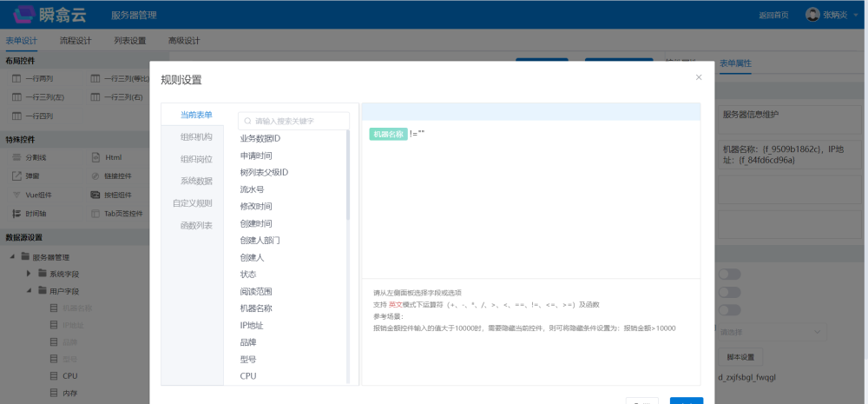
Task: Toggle the lowest of three property switches
Action: point(729,311)
